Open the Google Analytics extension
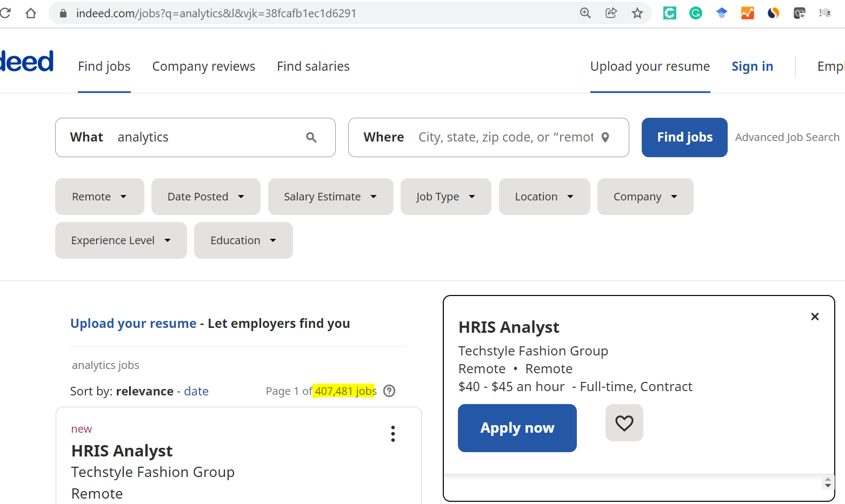Viewport: 845px width, 504px height. click(747, 12)
